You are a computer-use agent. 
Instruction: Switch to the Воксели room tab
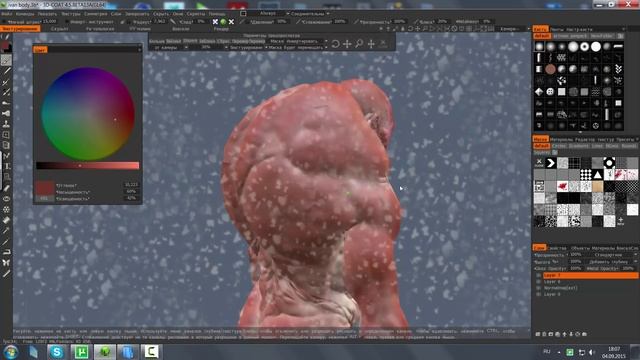pos(180,29)
